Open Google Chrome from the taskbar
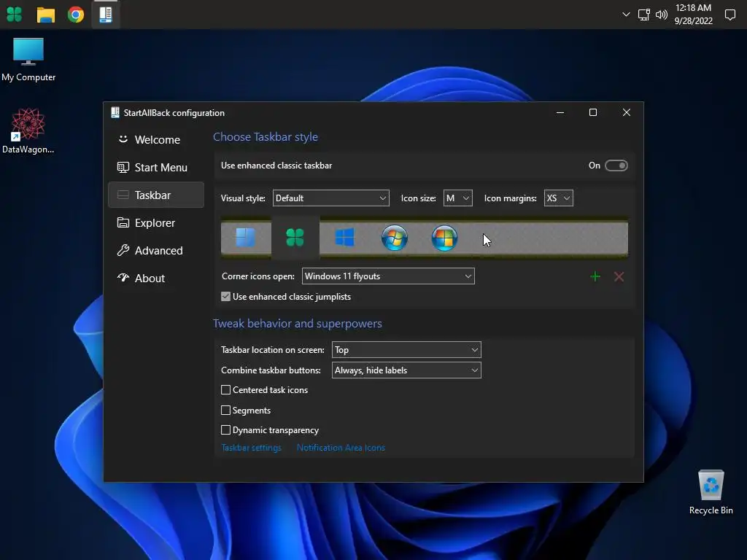The height and width of the screenshot is (560, 747). [76, 15]
